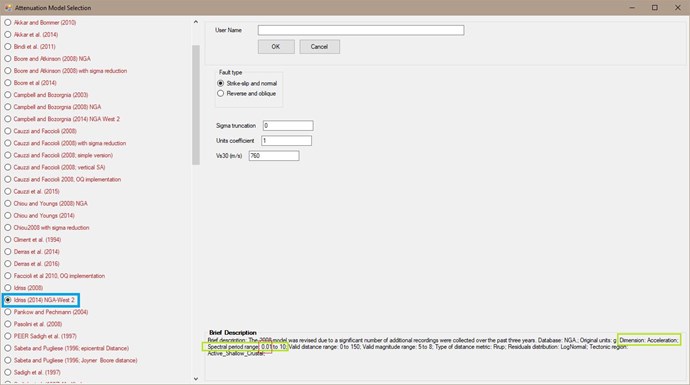Focus the User Name text field
This screenshot has height=385, width=690.
361,30
